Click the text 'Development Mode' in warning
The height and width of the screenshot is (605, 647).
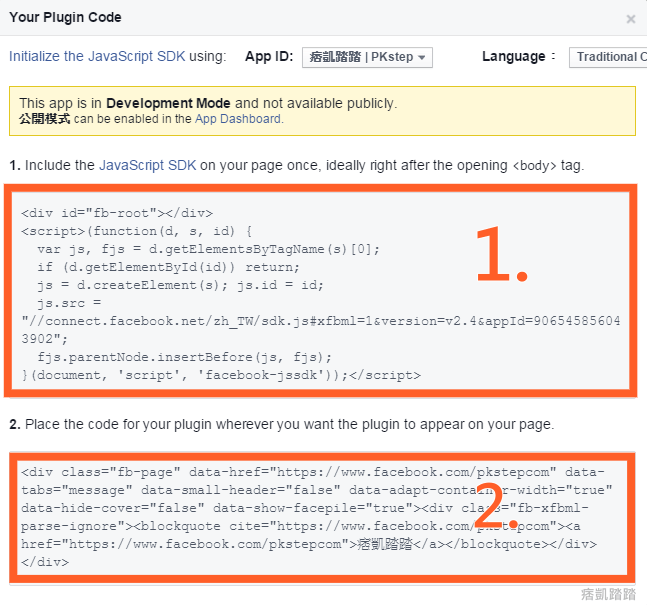(x=168, y=103)
